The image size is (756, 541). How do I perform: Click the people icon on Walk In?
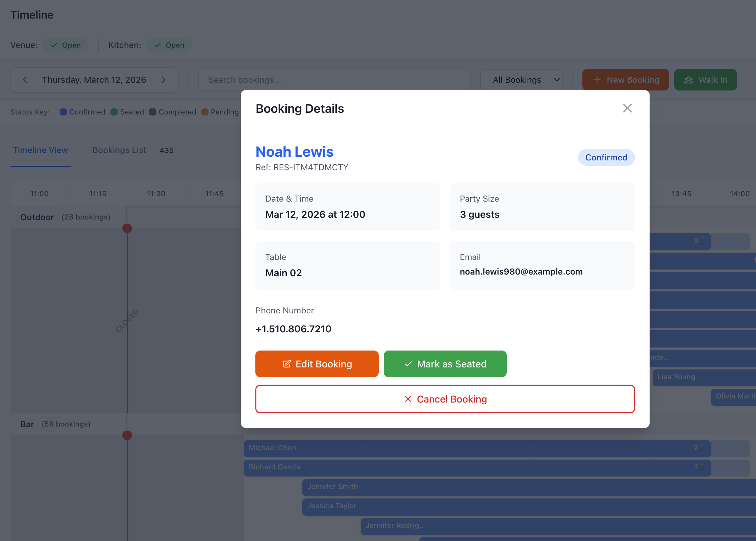coord(688,80)
